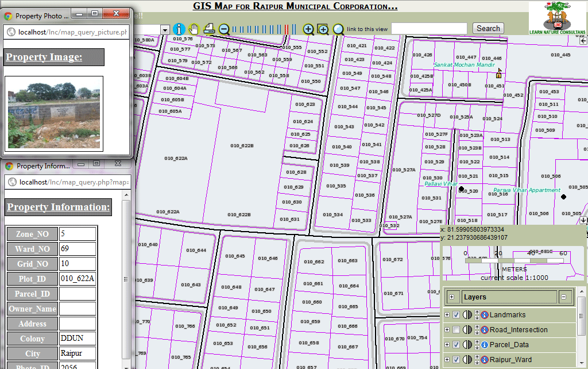Open the transparency contrast icon for Landmarks layer

tap(467, 315)
